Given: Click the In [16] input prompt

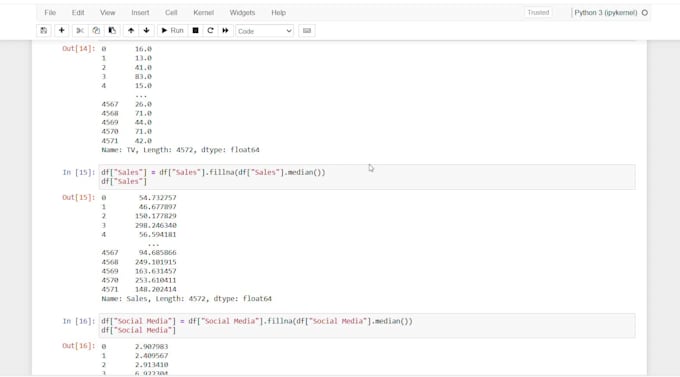Looking at the screenshot, I should tap(78, 321).
